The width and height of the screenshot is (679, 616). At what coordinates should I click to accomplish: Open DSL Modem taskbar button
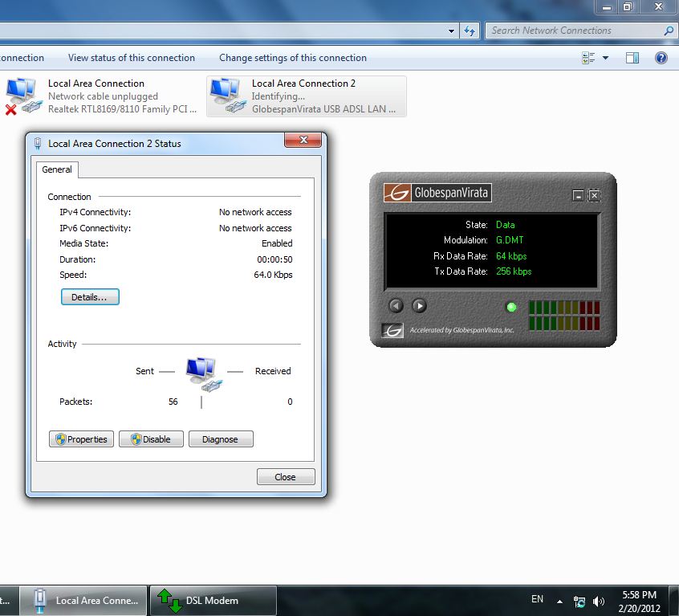213,601
